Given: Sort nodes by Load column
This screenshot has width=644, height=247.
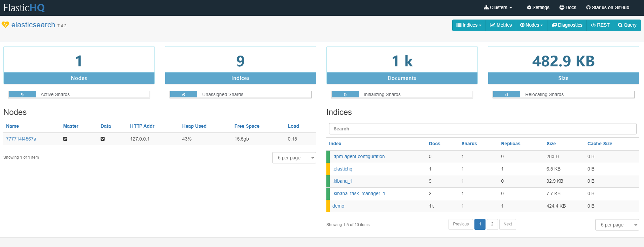Looking at the screenshot, I should [x=293, y=126].
